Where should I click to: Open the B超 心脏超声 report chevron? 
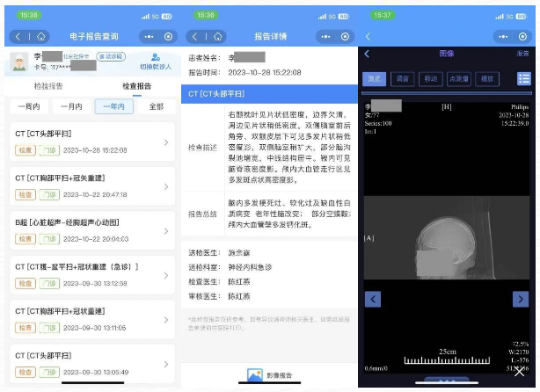(x=166, y=230)
